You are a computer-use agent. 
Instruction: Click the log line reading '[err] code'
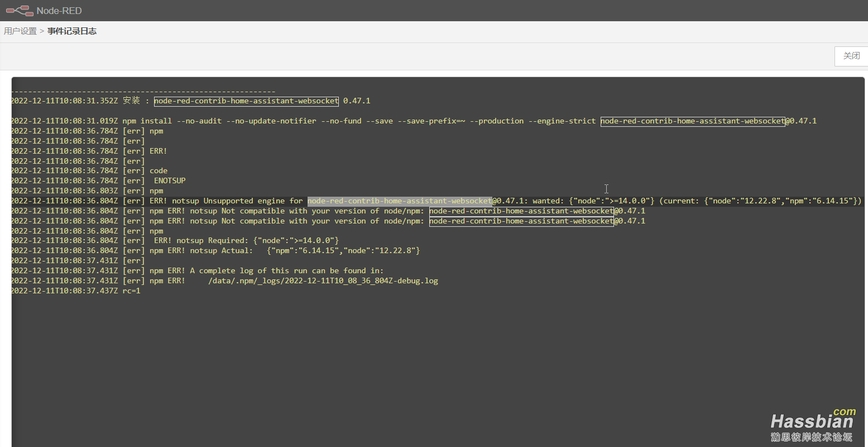click(89, 171)
